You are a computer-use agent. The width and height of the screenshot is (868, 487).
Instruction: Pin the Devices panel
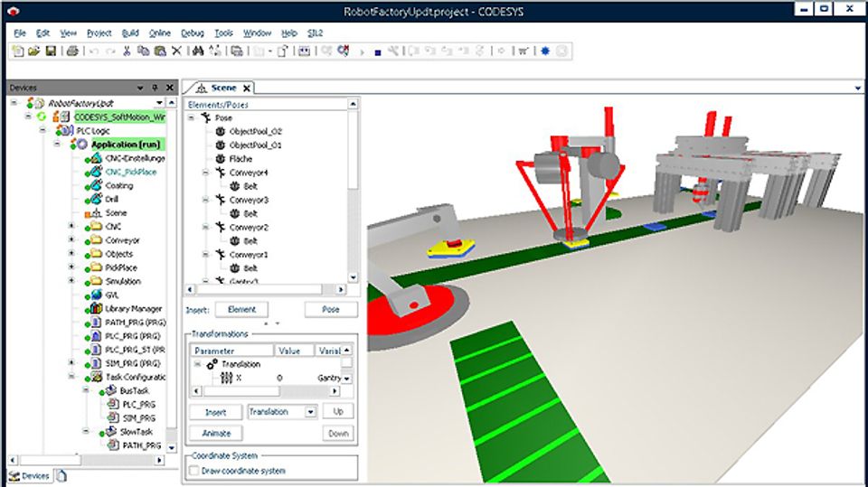click(x=155, y=88)
